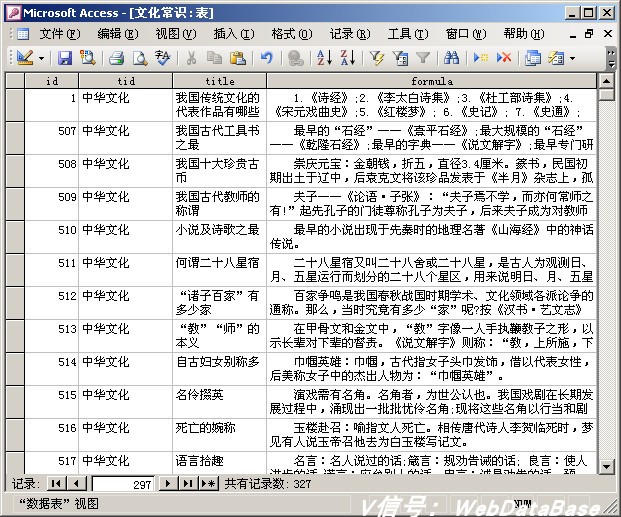
Task: Select the id column header
Action: pyautogui.click(x=51, y=81)
